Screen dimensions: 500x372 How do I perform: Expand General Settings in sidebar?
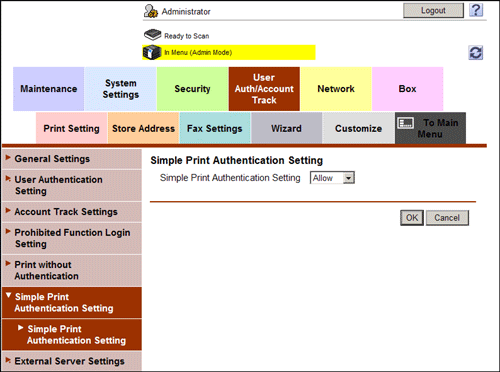(x=72, y=159)
